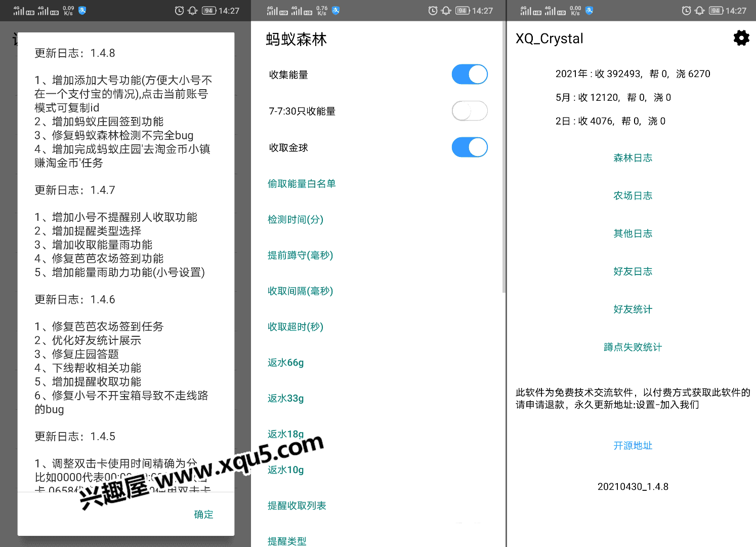Open 提醒收取列表 setting

(x=297, y=505)
